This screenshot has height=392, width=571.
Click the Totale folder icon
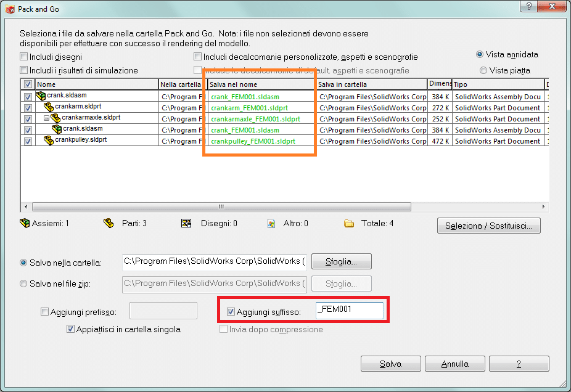[x=349, y=223]
